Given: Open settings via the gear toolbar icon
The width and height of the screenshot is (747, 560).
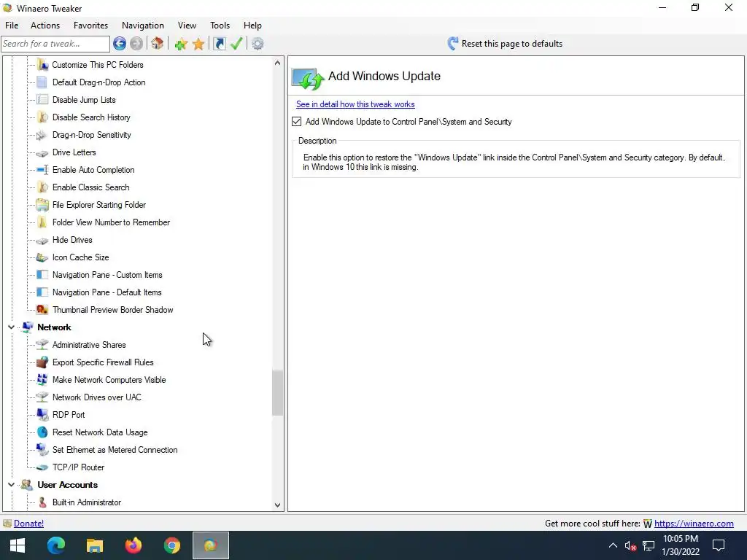Looking at the screenshot, I should 258,44.
